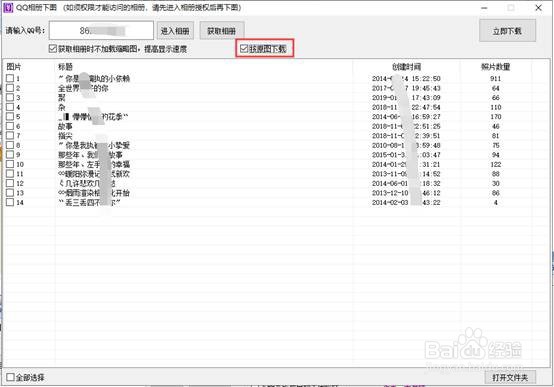This screenshot has width=554, height=387.
Task: Minimize the QQ相册下图 window
Action: 484,8
